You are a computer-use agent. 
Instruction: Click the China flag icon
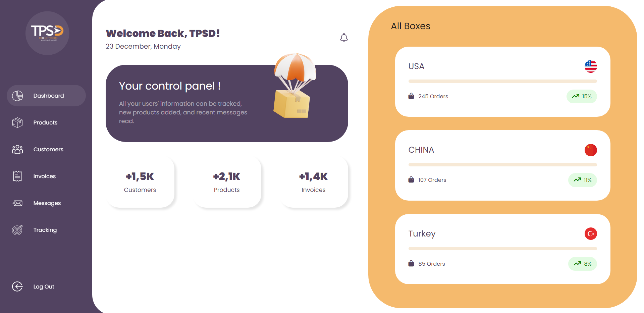591,150
